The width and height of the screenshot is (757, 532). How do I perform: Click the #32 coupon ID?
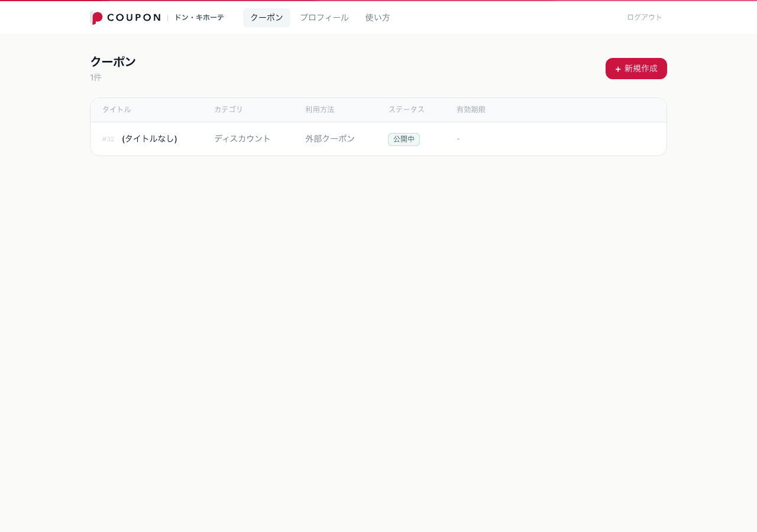tap(108, 139)
